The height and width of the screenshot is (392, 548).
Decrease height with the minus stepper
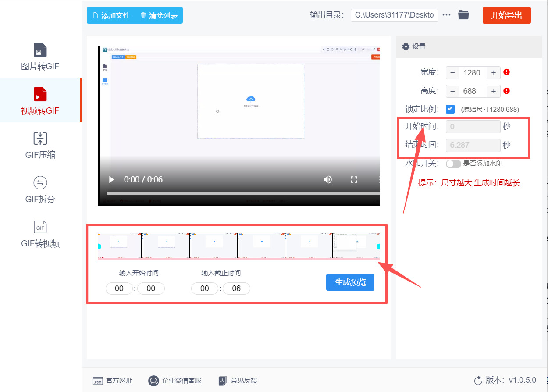[452, 91]
